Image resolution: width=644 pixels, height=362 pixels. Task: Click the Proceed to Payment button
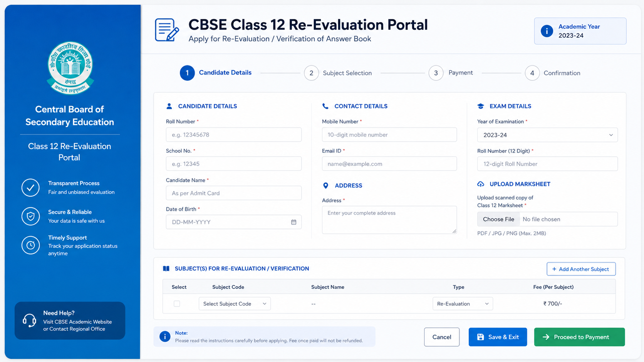tap(579, 337)
